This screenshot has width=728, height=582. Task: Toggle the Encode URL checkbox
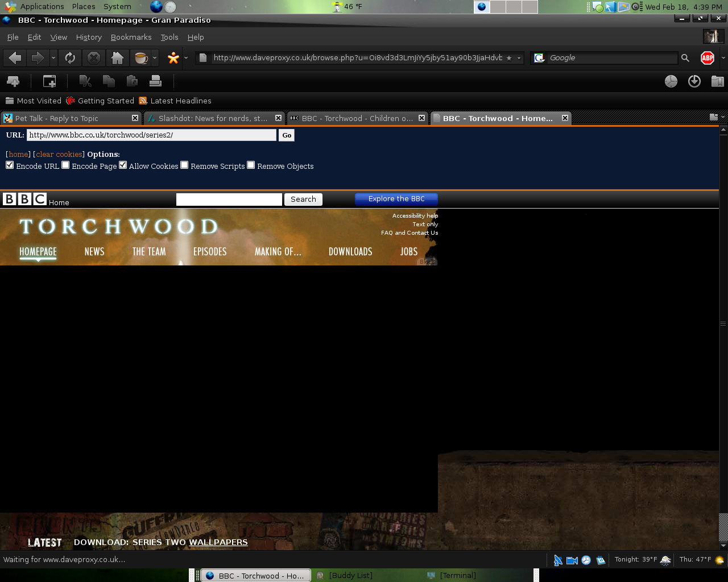(x=10, y=165)
